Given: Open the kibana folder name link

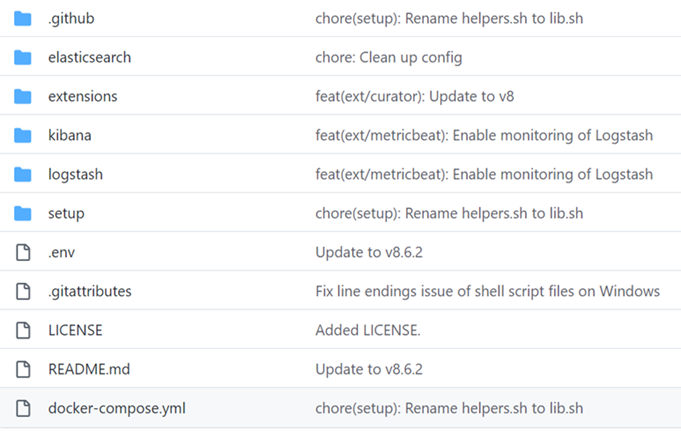Looking at the screenshot, I should point(70,136).
